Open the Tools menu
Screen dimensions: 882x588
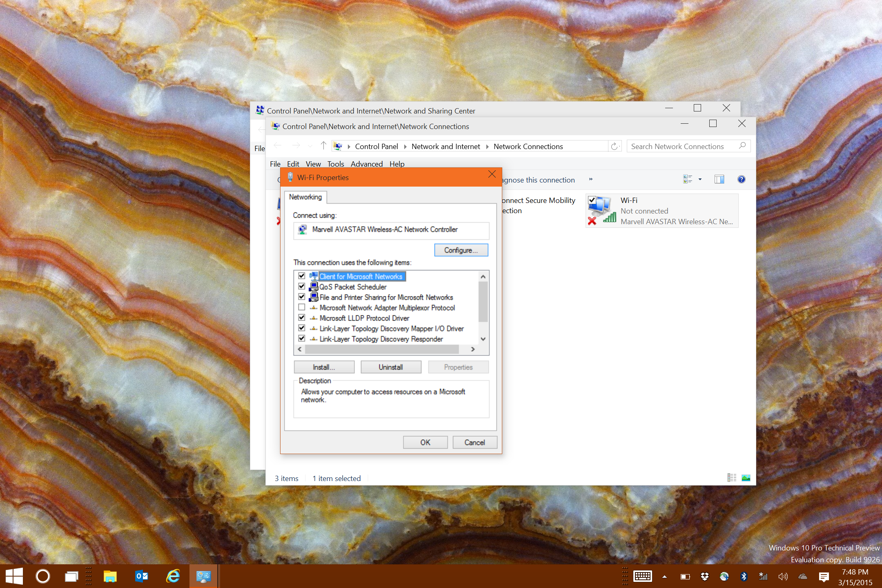click(336, 164)
